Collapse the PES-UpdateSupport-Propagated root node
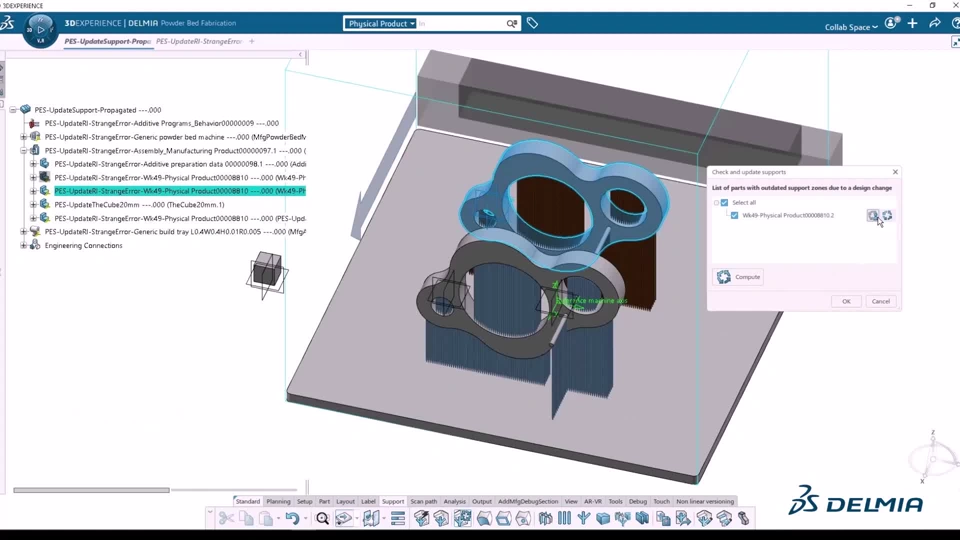 (13, 110)
